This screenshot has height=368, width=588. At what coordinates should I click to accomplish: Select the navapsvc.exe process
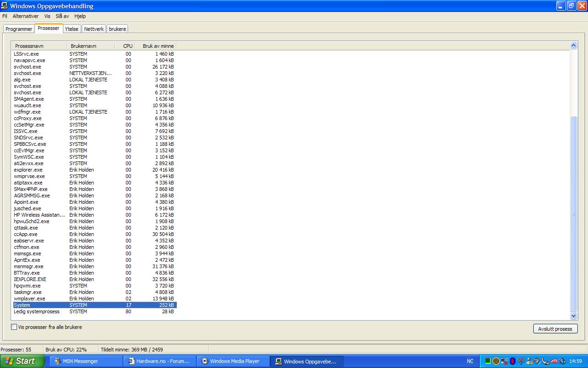(x=95, y=60)
